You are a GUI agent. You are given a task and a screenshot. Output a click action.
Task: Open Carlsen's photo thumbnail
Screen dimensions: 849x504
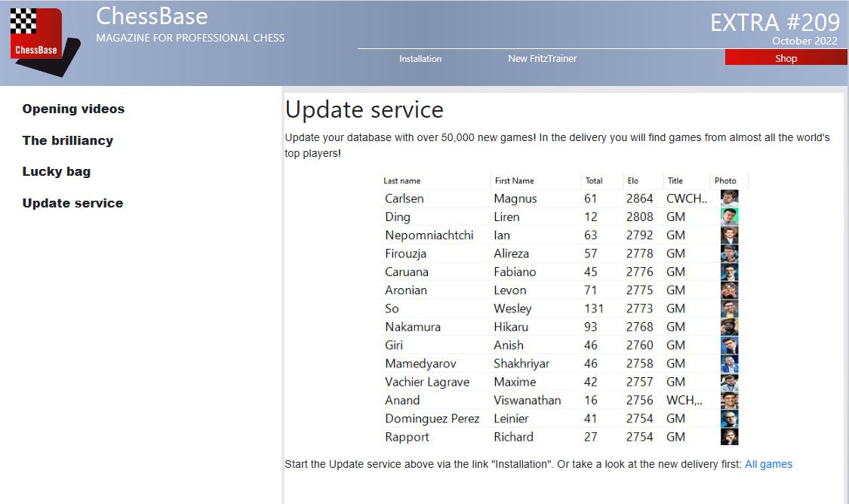pos(729,198)
